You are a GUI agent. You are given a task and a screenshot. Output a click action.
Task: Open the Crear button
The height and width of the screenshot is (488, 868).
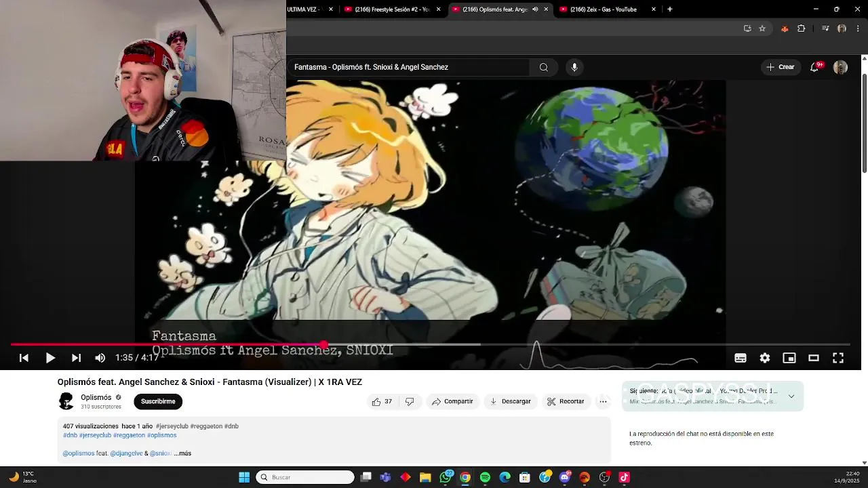[x=780, y=67]
